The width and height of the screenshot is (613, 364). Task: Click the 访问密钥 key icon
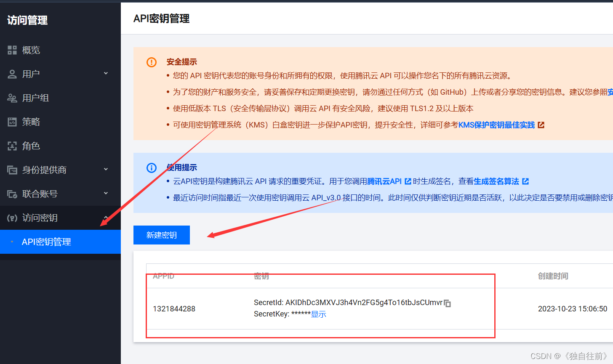tap(12, 218)
